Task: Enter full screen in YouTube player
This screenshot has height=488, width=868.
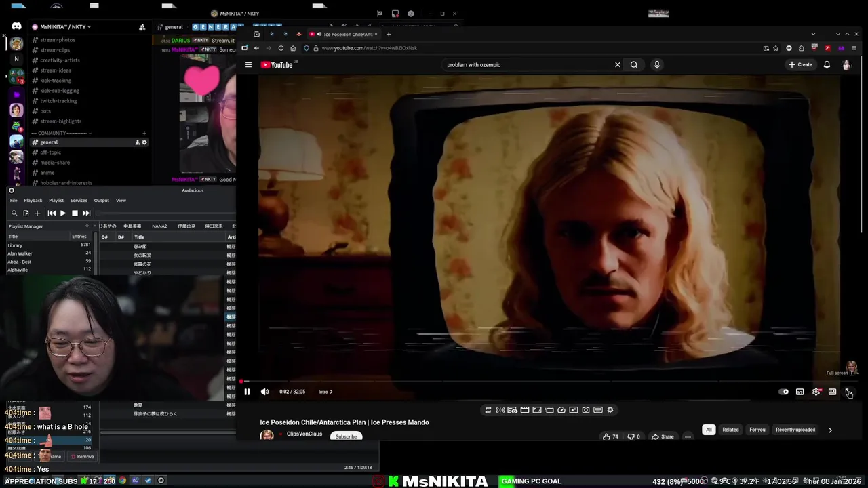Action: pyautogui.click(x=848, y=392)
